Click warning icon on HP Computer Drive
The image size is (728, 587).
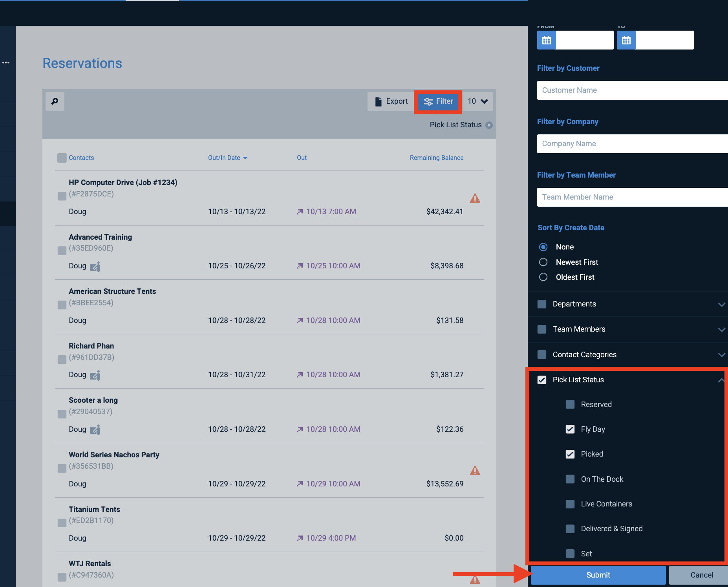pos(475,198)
